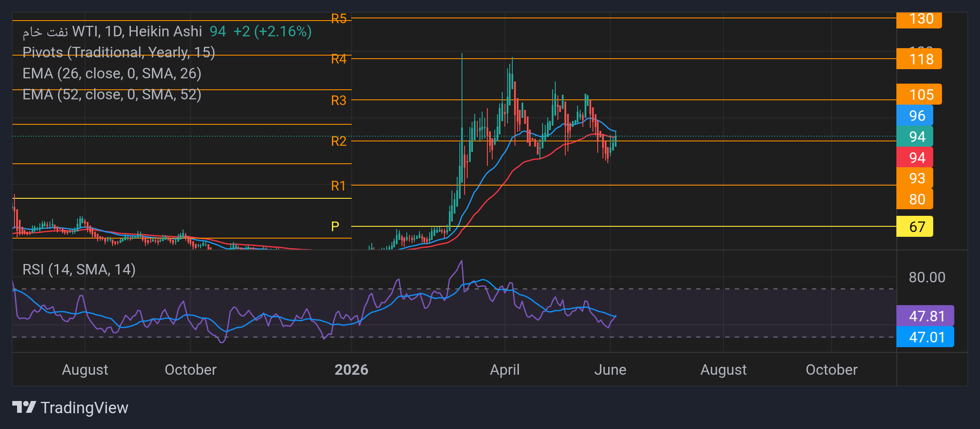Click the June label on time axis
The width and height of the screenshot is (980, 429).
tap(610, 369)
